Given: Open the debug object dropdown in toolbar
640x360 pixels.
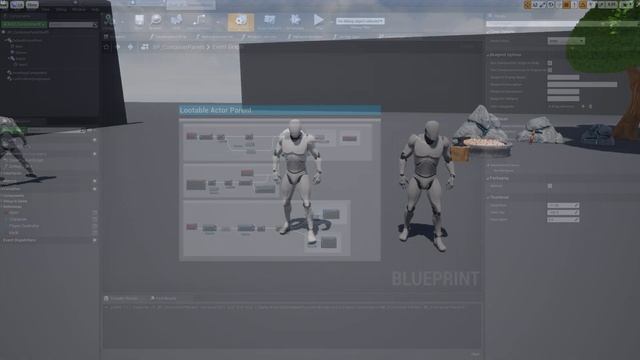Looking at the screenshot, I should 360,21.
